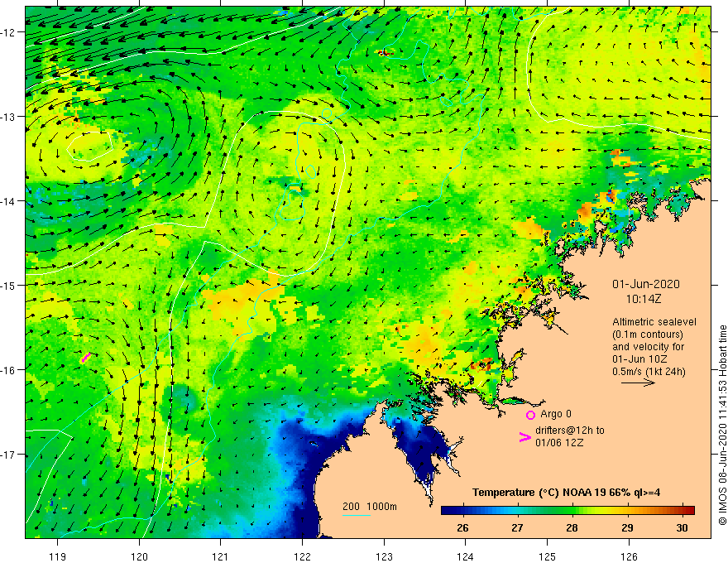Click the 200 1000m depth label
The image size is (728, 563).
pos(370,507)
